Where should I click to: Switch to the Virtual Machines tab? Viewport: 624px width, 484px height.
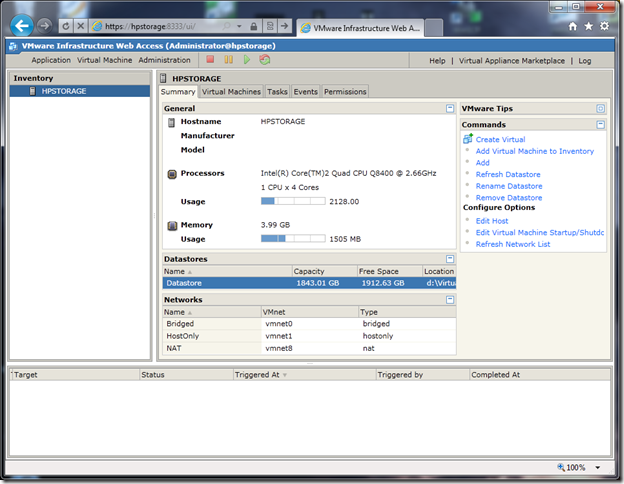(231, 92)
